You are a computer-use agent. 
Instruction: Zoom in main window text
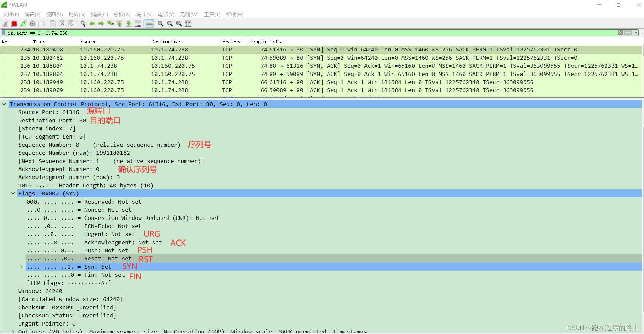point(161,24)
